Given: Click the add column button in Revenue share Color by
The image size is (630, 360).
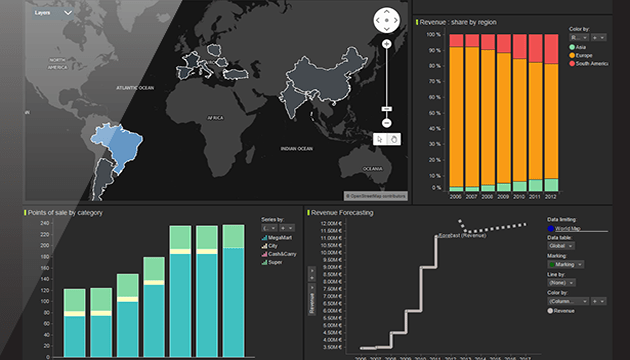Looking at the screenshot, I should click(598, 37).
